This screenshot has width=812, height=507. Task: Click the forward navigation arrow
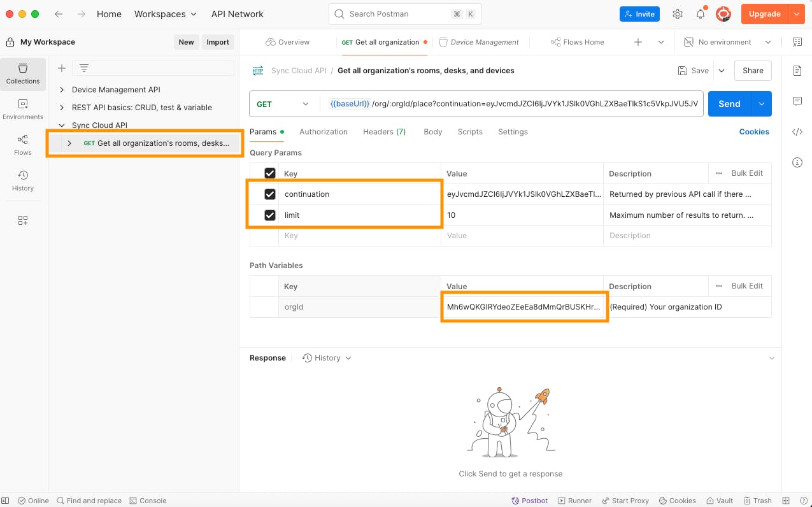[82, 14]
